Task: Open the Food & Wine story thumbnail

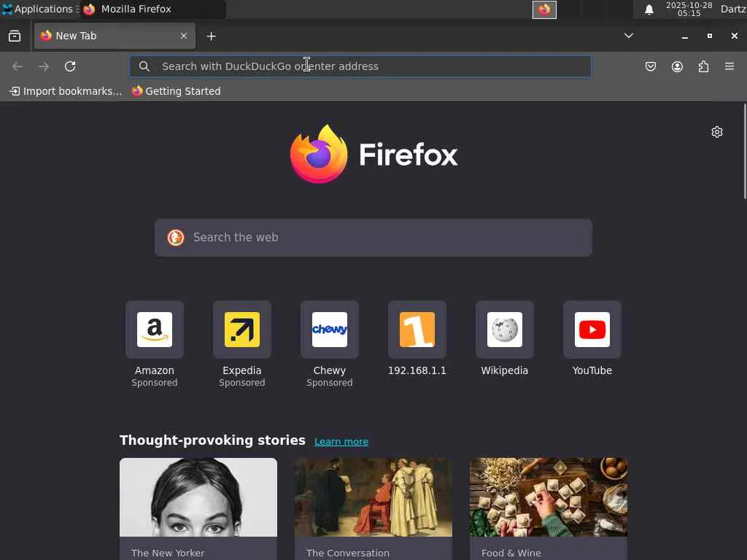Action: click(549, 497)
